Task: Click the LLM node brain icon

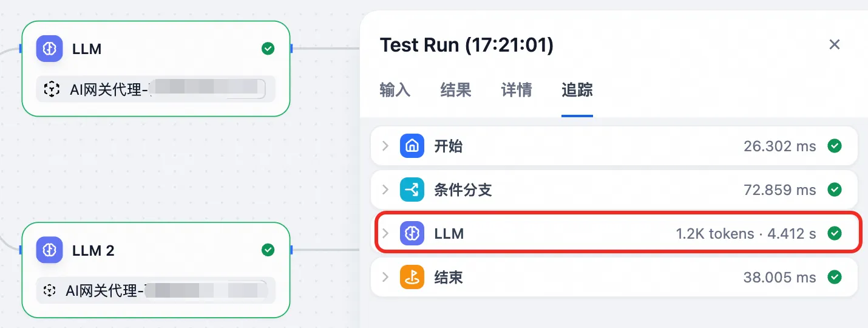Action: coord(49,49)
